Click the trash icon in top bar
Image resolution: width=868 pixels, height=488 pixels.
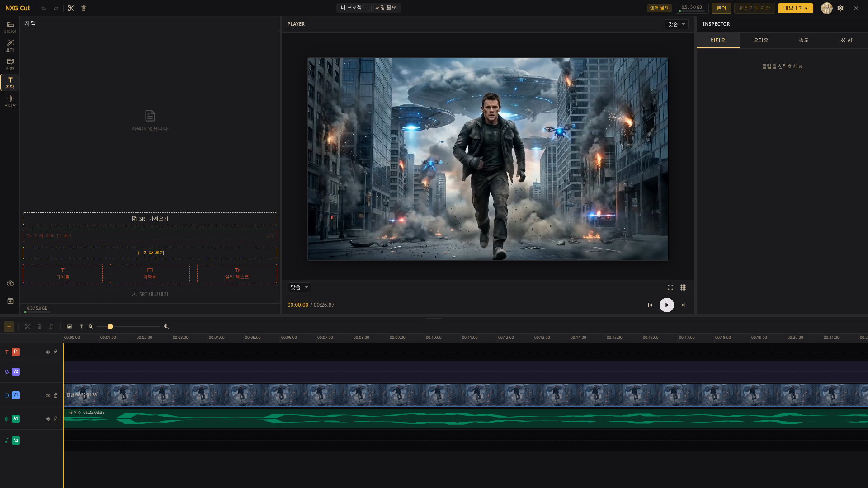coord(84,8)
